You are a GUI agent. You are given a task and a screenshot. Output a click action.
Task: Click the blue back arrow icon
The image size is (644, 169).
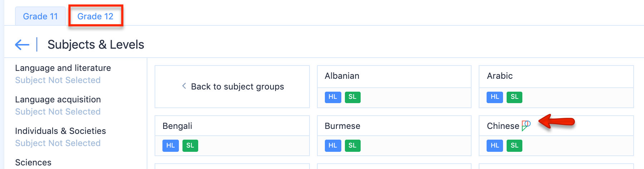point(22,45)
